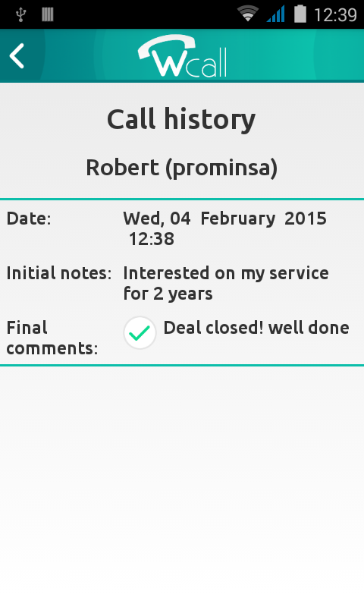Tap the empty area below call details
The image size is (364, 607).
point(182,486)
